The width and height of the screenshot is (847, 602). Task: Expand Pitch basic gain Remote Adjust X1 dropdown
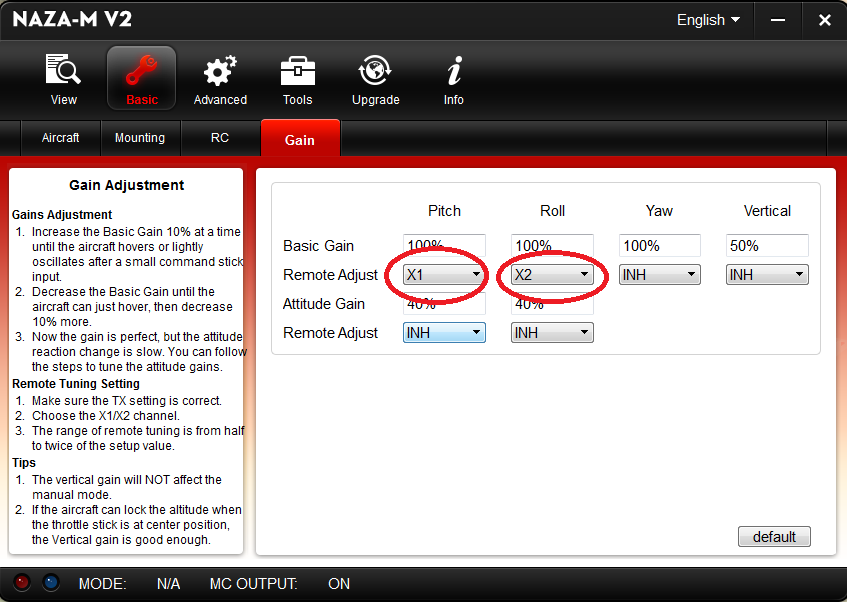click(x=444, y=274)
